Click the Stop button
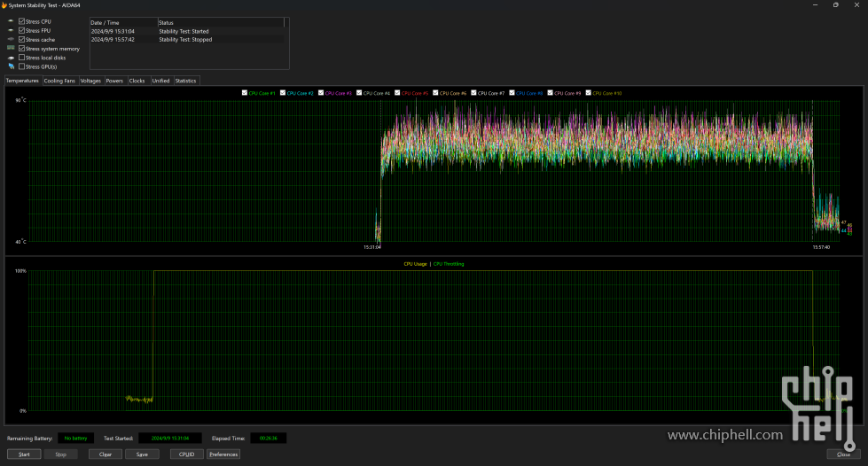The image size is (868, 466). (x=61, y=454)
